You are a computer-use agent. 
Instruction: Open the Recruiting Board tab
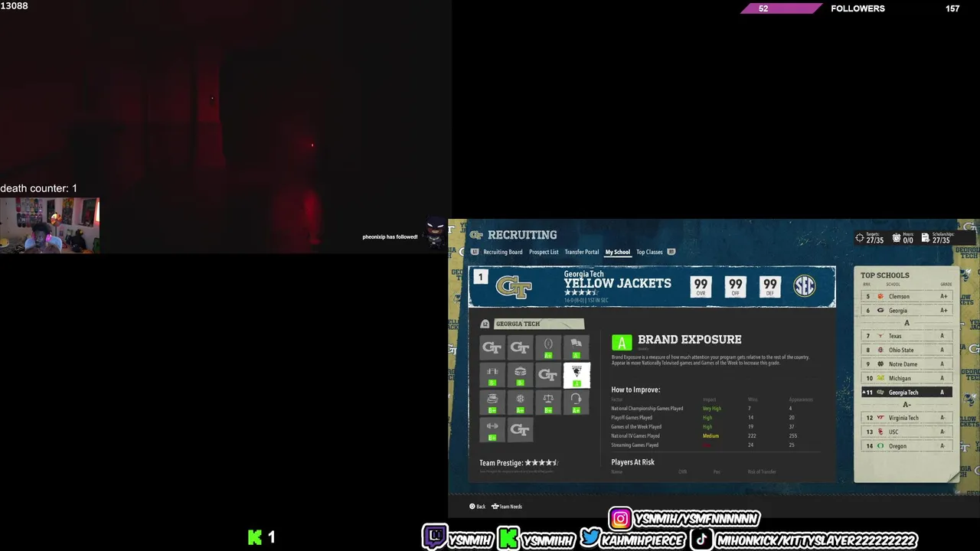(x=502, y=252)
